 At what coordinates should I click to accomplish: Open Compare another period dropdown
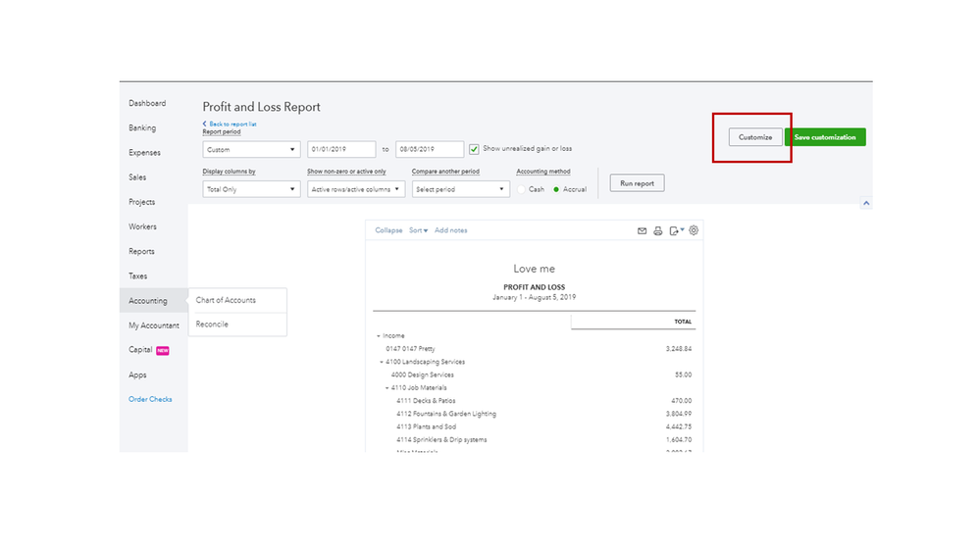[461, 189]
